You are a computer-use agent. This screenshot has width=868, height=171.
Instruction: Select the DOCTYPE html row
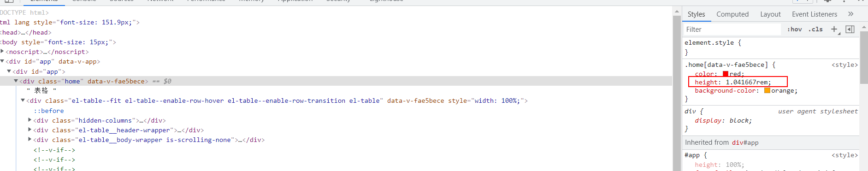24,12
